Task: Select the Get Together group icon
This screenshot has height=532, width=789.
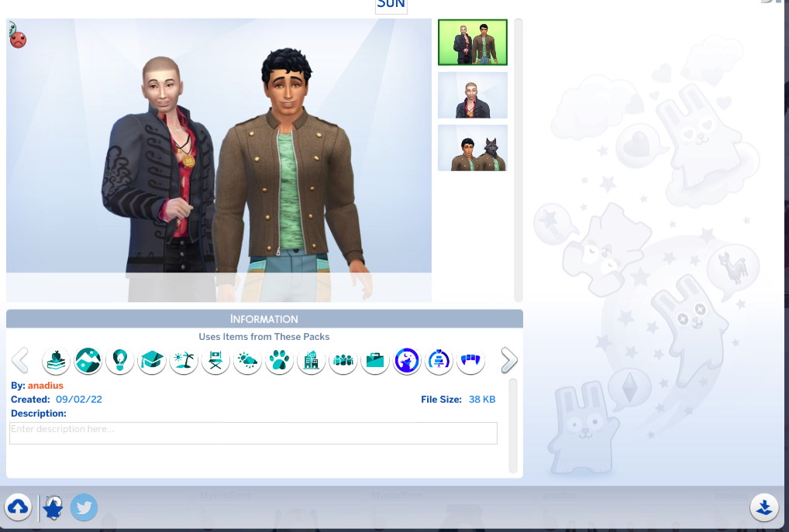Action: [x=343, y=361]
